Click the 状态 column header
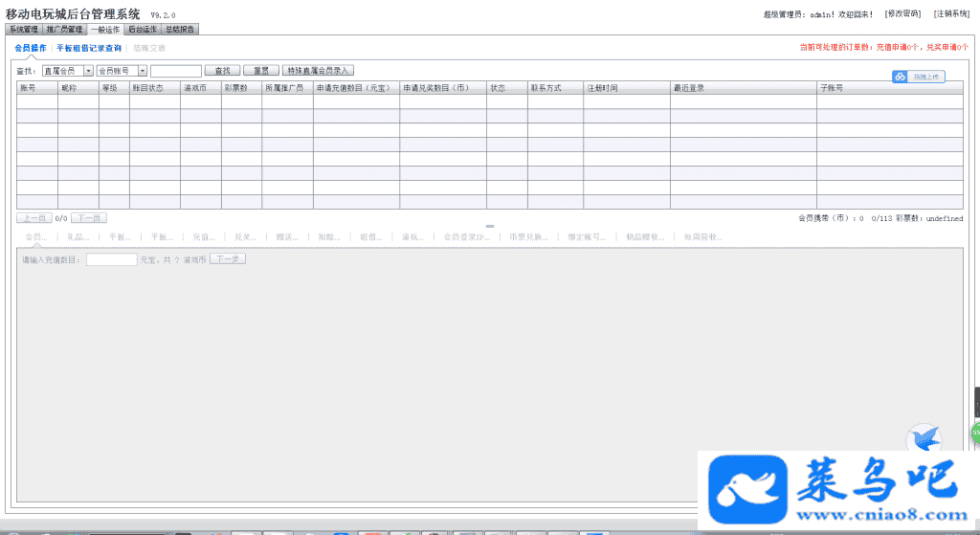This screenshot has width=980, height=535. (x=507, y=88)
